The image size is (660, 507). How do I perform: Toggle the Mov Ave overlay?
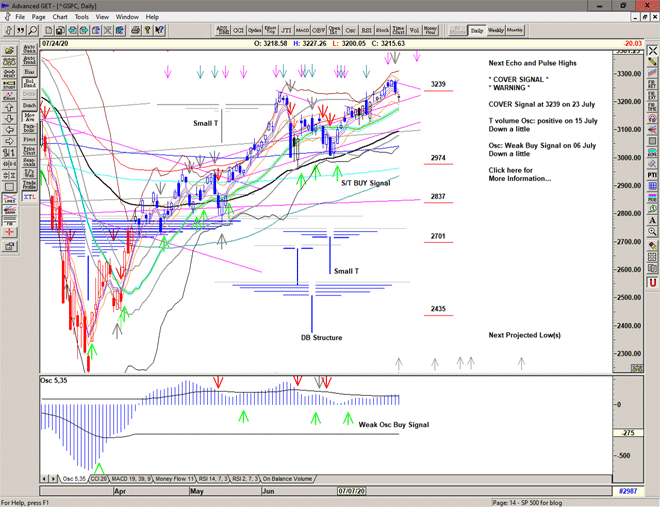point(29,118)
